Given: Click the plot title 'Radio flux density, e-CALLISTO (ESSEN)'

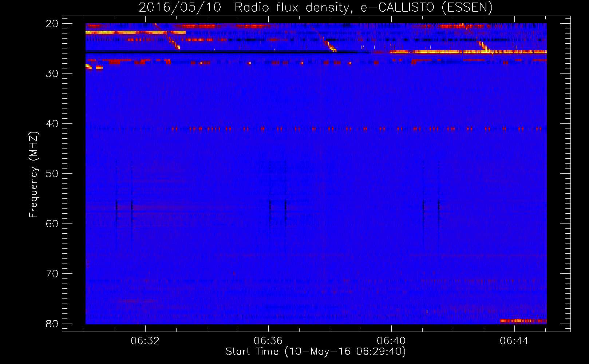Looking at the screenshot, I should point(363,8).
